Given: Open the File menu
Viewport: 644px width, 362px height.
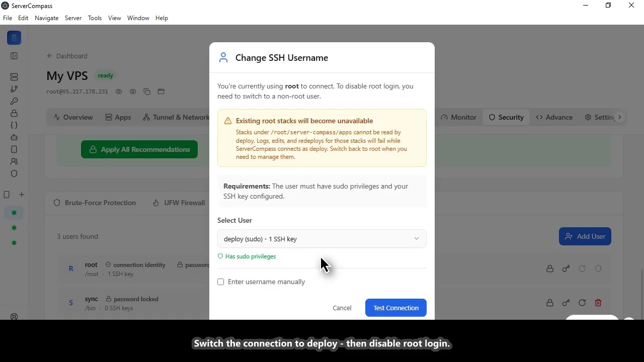Looking at the screenshot, I should pos(8,18).
